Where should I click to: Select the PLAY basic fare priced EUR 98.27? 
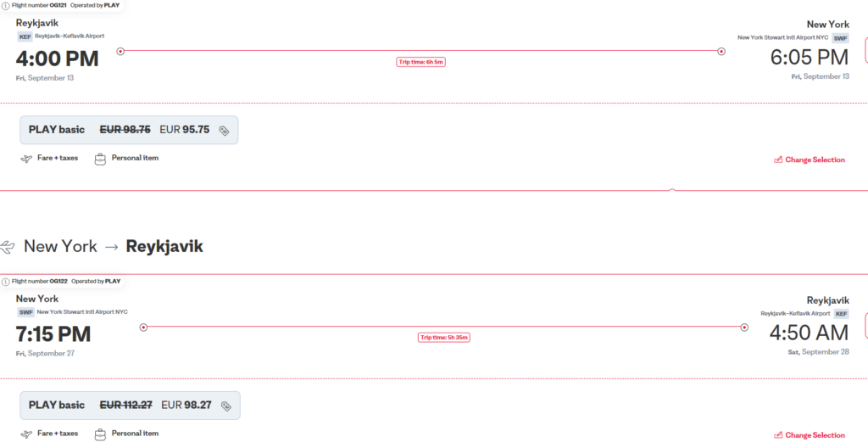click(x=130, y=406)
